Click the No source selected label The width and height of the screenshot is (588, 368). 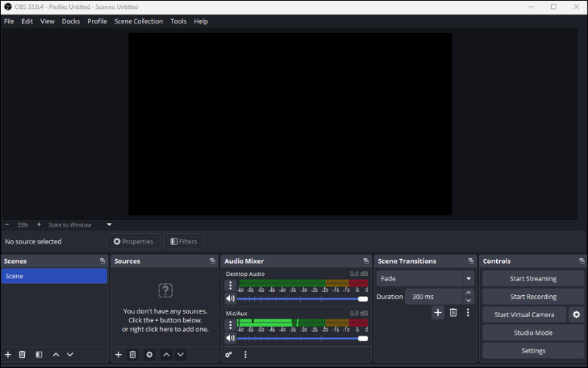coord(33,241)
